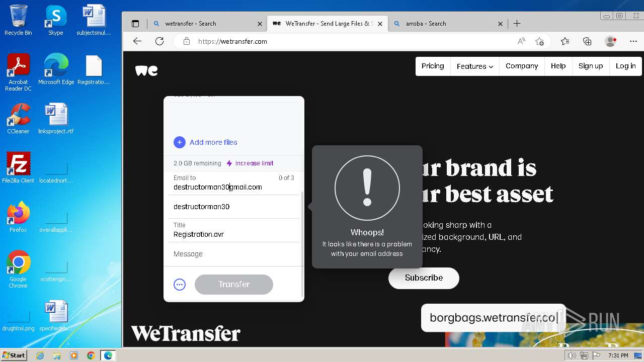Screen dimensions: 644x362
Task: Click the Edge tab actions icon
Action: click(135, 24)
